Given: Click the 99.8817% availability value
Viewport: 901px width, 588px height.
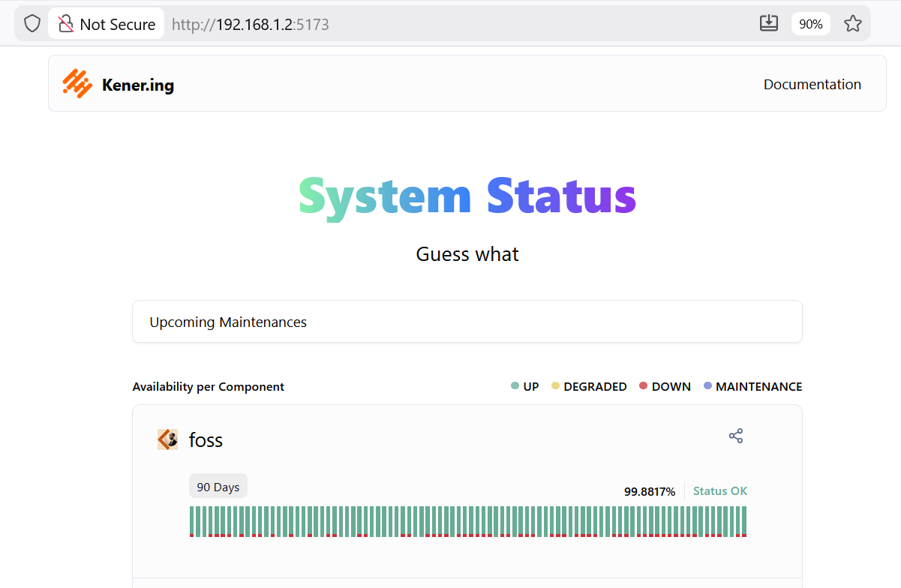Looking at the screenshot, I should tap(650, 490).
